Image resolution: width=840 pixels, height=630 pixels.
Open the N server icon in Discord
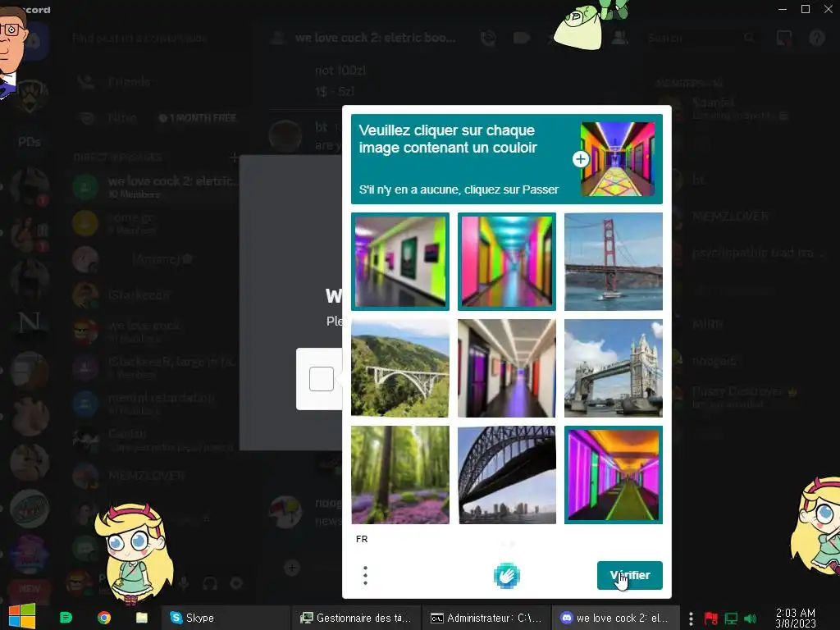(x=30, y=323)
